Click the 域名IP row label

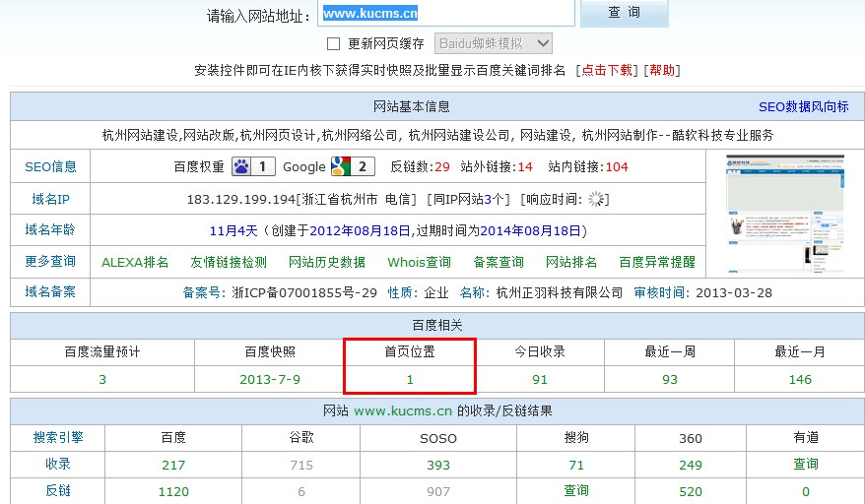tap(50, 199)
